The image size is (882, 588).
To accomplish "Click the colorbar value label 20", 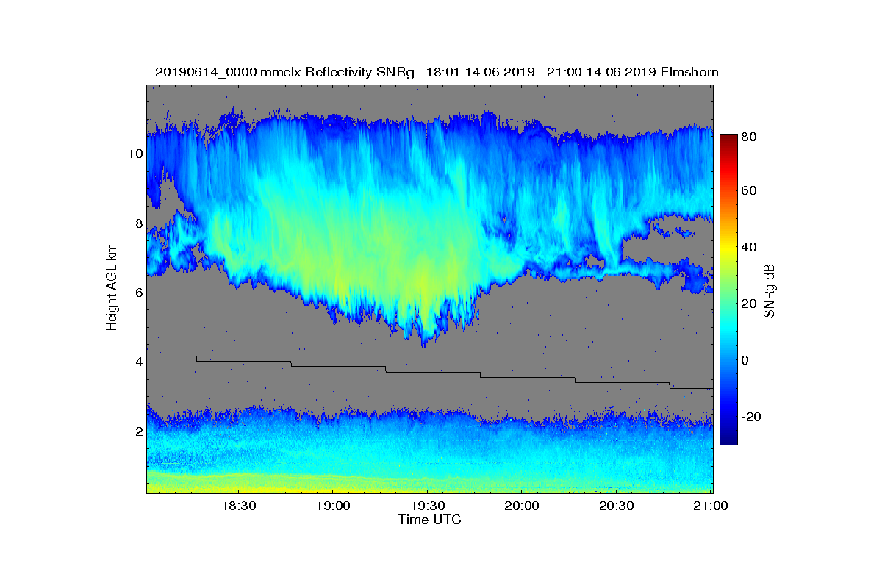I will [x=750, y=304].
